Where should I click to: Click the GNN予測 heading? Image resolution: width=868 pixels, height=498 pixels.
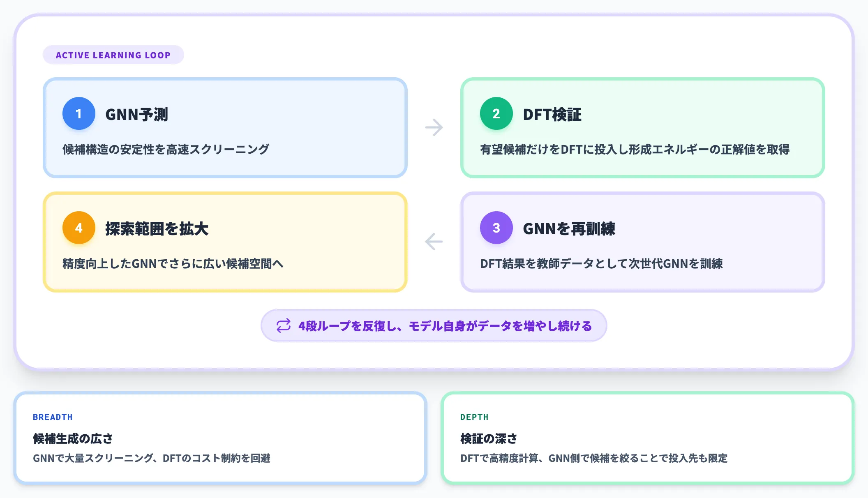pyautogui.click(x=137, y=114)
